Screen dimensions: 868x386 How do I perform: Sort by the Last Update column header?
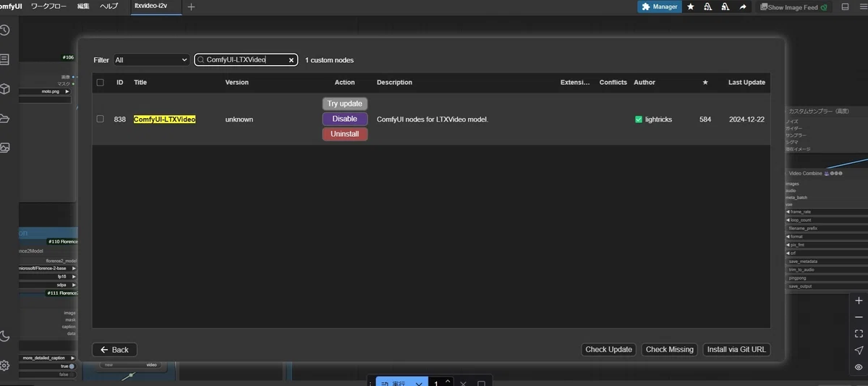746,83
